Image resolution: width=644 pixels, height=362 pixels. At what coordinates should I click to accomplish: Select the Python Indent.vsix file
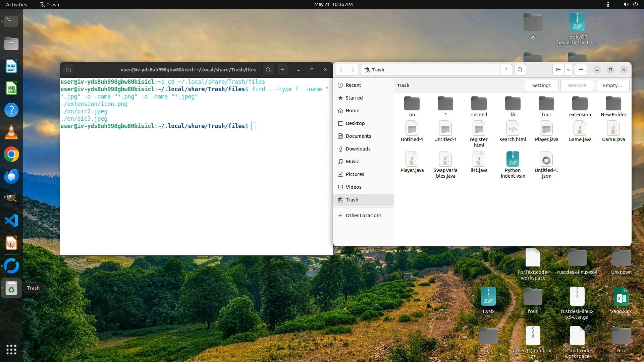click(513, 160)
